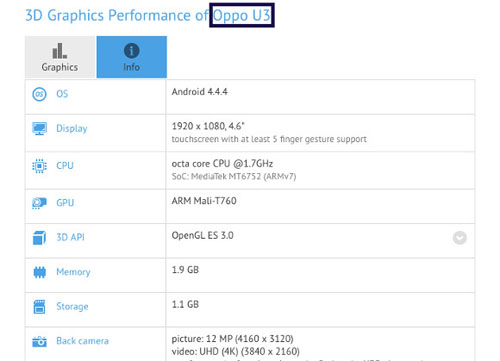Click the Back camera icon
Screen dimensions: 500x361
click(x=39, y=341)
